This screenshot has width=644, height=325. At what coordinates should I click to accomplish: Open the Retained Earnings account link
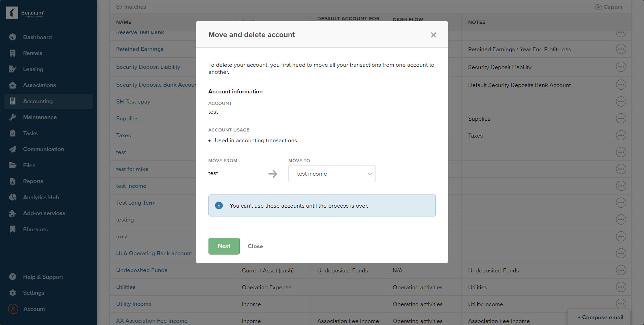click(140, 49)
